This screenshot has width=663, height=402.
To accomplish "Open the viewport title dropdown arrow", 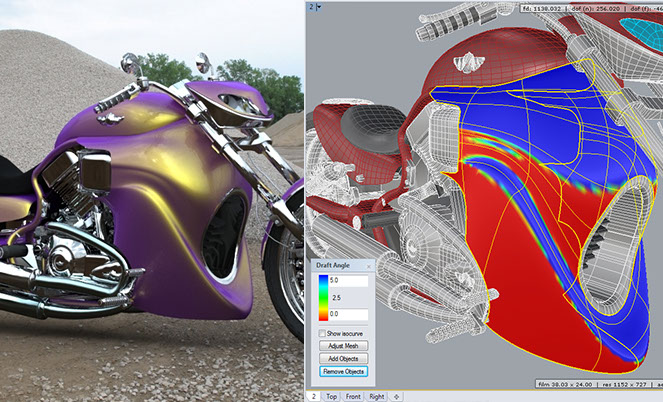I will 320,7.
